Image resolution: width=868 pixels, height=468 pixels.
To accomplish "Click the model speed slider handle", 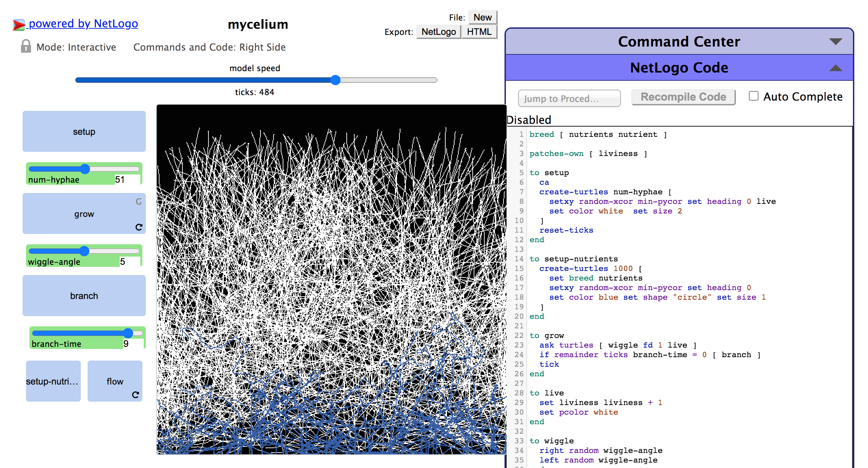I will [x=335, y=80].
